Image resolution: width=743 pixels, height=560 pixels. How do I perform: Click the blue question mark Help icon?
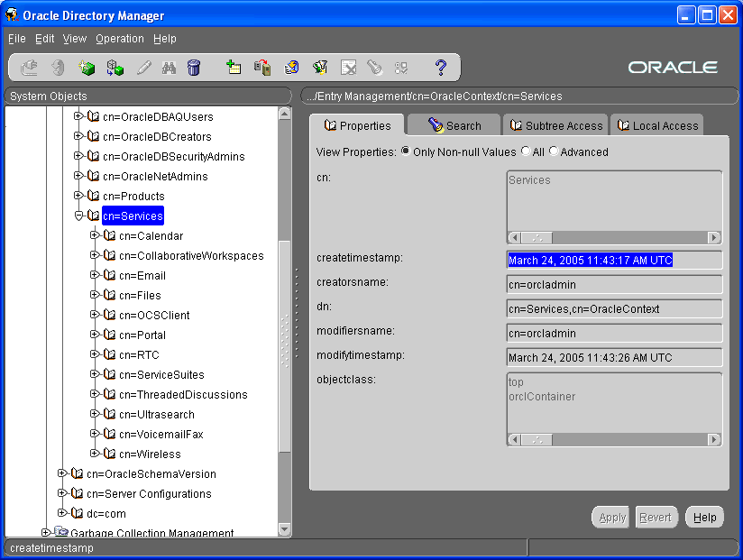click(441, 68)
